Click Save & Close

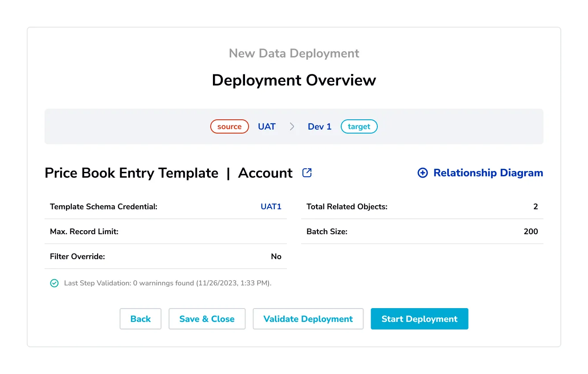pyautogui.click(x=207, y=319)
